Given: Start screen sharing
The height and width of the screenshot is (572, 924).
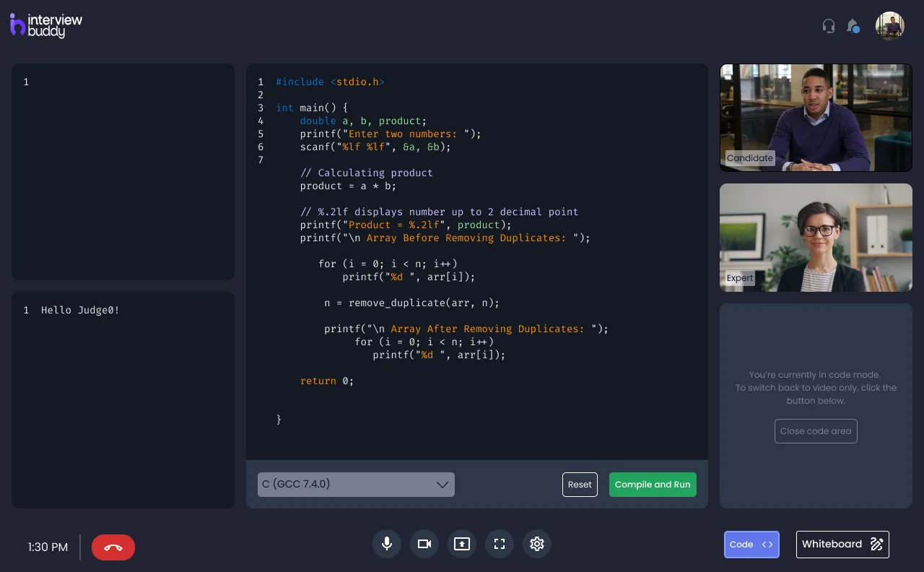Looking at the screenshot, I should click(x=462, y=544).
